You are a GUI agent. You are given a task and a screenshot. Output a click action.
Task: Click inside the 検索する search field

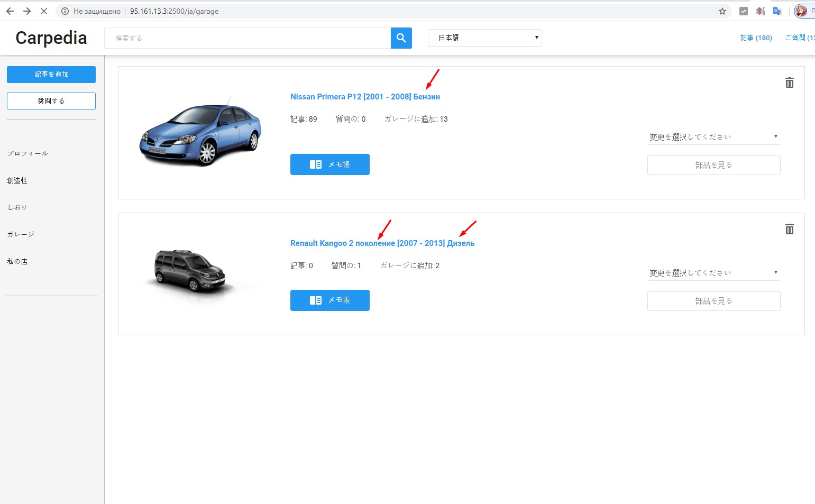pos(243,38)
